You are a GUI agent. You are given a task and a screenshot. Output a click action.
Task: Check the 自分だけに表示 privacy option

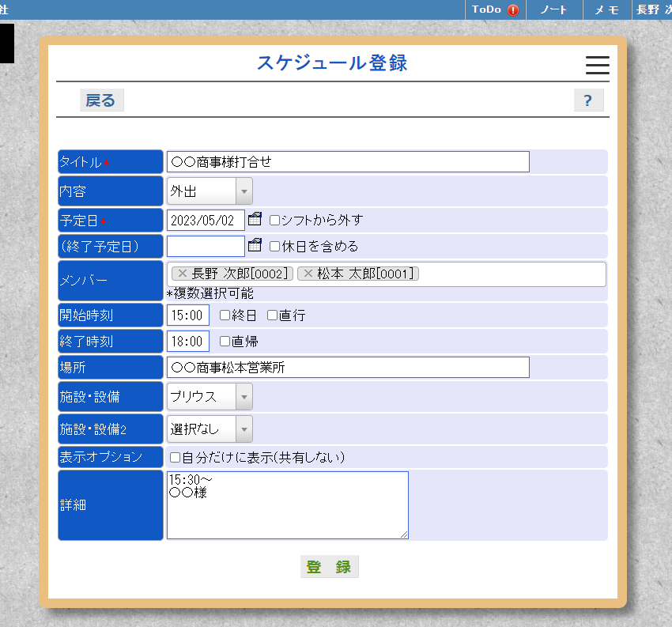173,457
